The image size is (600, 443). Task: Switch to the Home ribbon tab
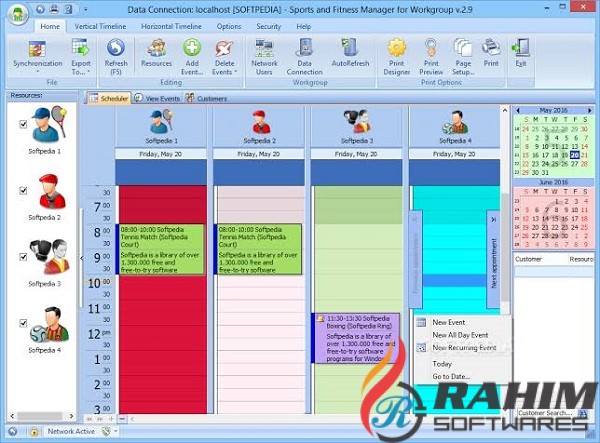[x=50, y=26]
